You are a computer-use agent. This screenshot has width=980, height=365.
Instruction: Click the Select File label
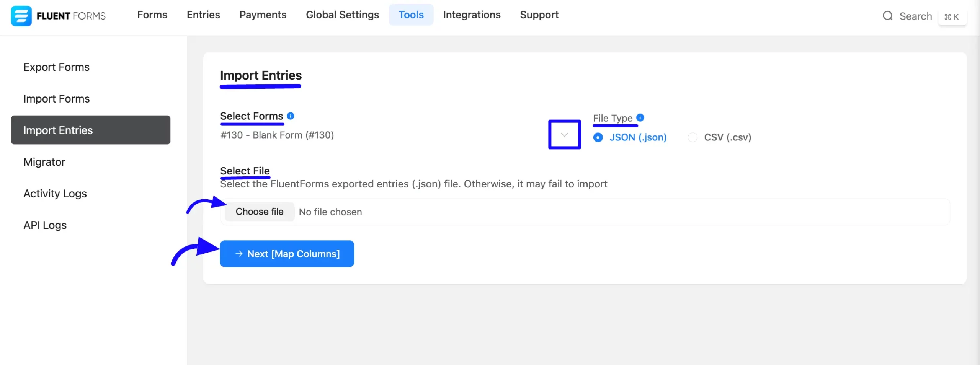(x=245, y=171)
